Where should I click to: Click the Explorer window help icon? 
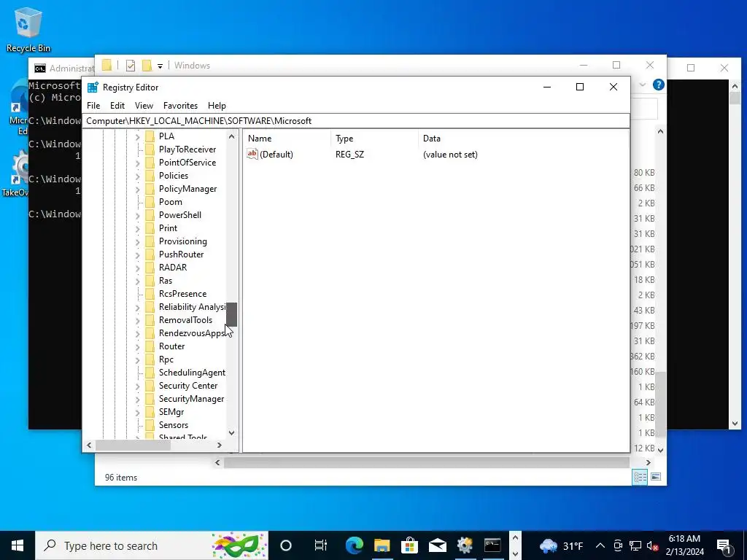pyautogui.click(x=659, y=85)
